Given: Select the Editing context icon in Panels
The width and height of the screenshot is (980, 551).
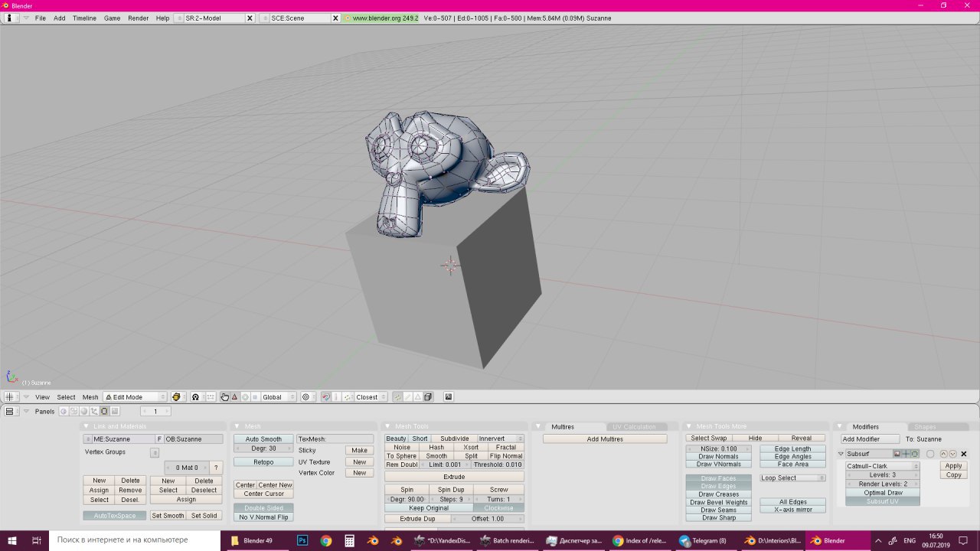Looking at the screenshot, I should pyautogui.click(x=104, y=411).
